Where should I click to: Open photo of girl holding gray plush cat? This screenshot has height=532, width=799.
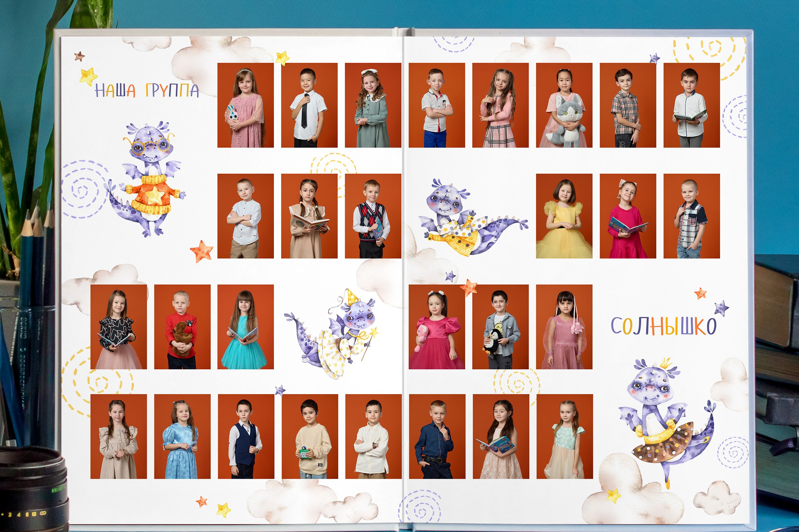coord(564,105)
